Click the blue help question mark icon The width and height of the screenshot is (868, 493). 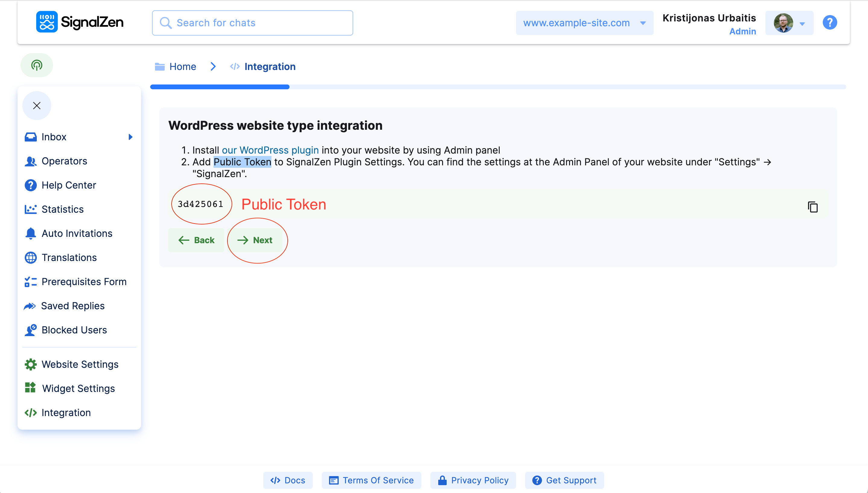coord(829,23)
